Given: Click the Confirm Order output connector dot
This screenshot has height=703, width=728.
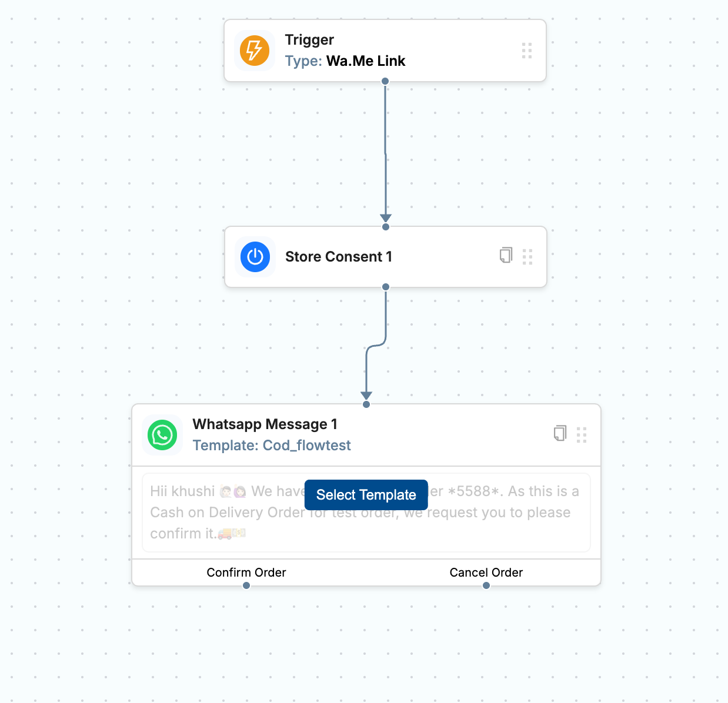Looking at the screenshot, I should coord(246,585).
